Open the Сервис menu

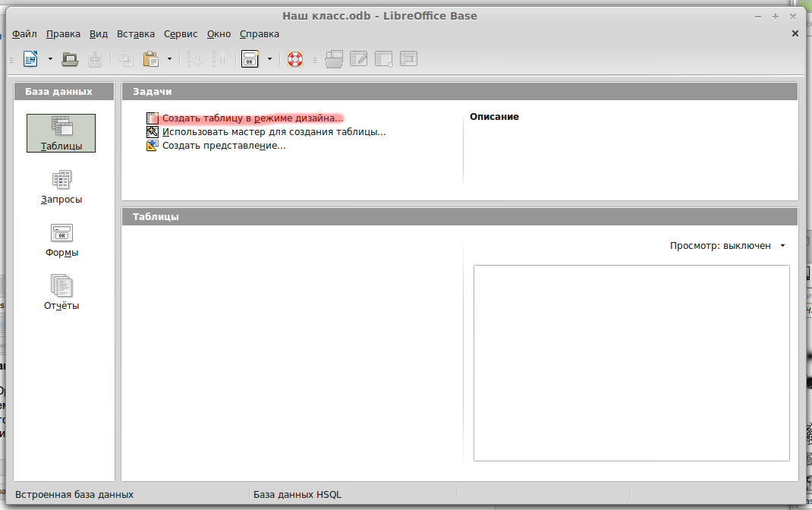click(181, 34)
